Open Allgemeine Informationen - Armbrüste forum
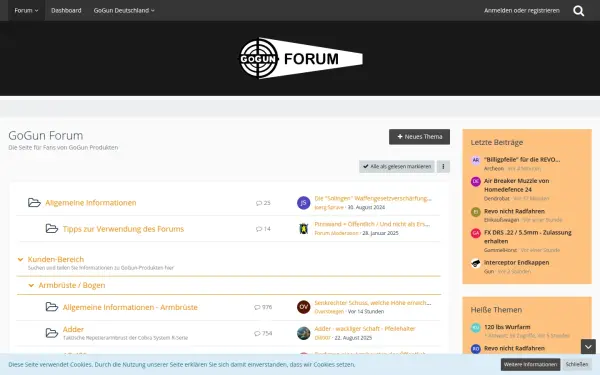 coord(130,307)
